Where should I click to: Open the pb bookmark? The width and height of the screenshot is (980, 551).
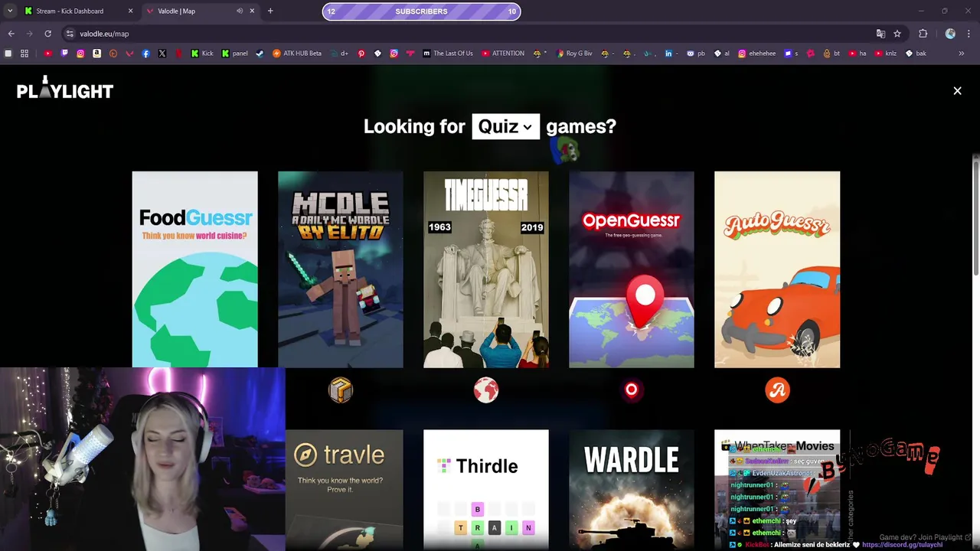696,54
